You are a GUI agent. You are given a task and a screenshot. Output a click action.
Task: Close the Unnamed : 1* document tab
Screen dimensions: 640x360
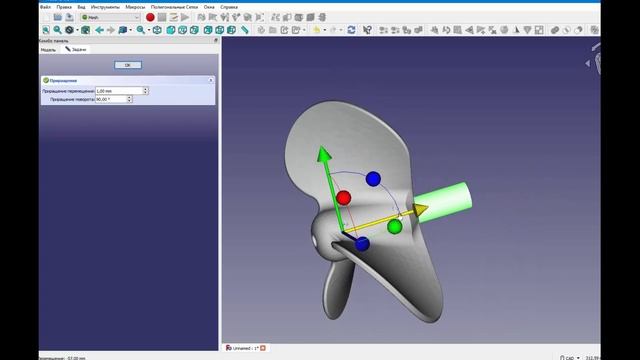(263, 348)
